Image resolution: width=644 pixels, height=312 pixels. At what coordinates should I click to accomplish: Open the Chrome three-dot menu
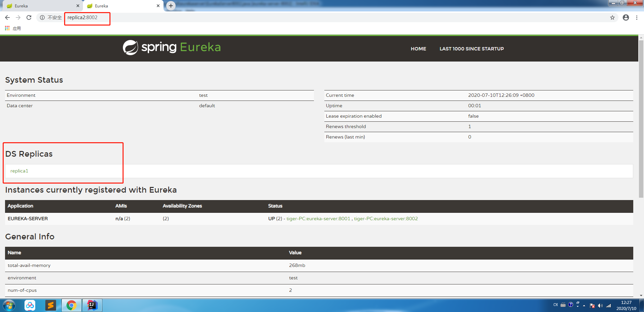[637, 17]
